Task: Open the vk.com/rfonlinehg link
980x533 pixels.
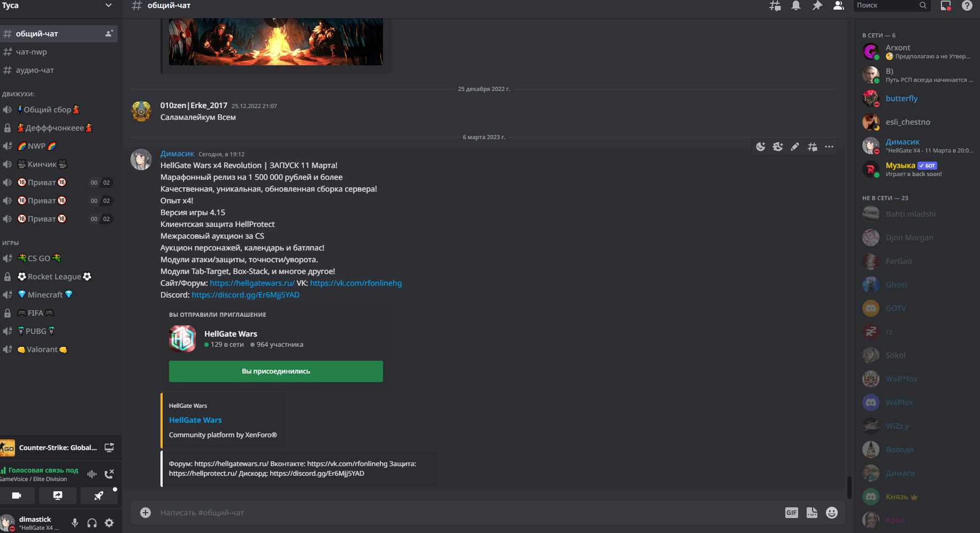Action: tap(356, 283)
